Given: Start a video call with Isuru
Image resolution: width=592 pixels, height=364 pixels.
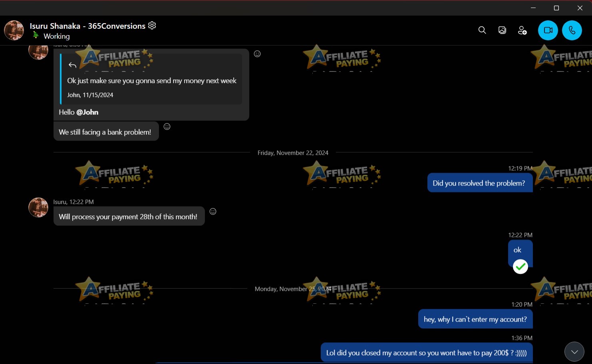Looking at the screenshot, I should tap(548, 30).
